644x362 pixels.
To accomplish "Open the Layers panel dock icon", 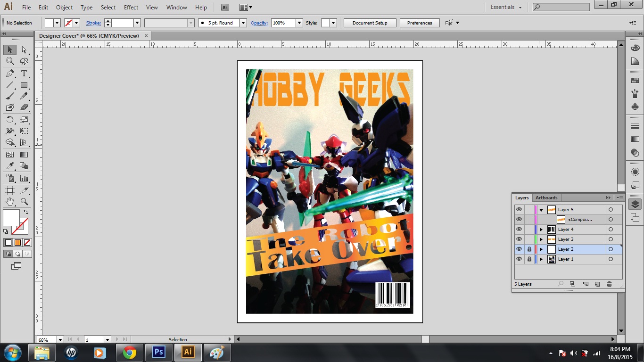I will pos(635,204).
